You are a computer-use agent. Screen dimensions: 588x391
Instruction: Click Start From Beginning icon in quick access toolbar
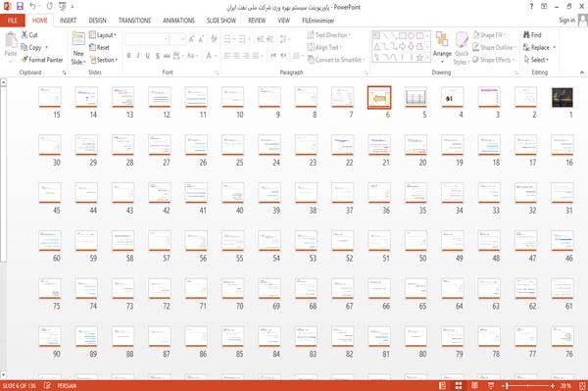coord(63,7)
